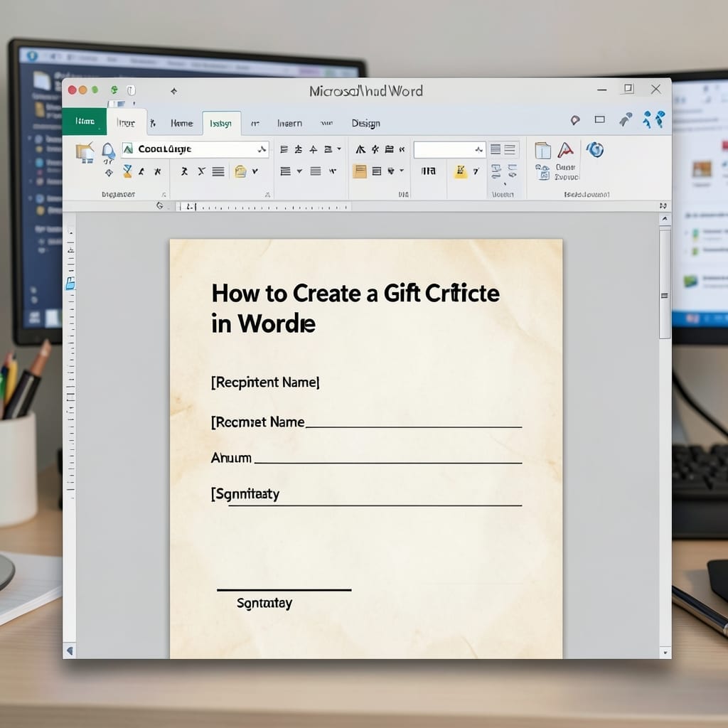Open the large Paste clipboard icon
Screen dimensions: 728x728
coord(85,154)
